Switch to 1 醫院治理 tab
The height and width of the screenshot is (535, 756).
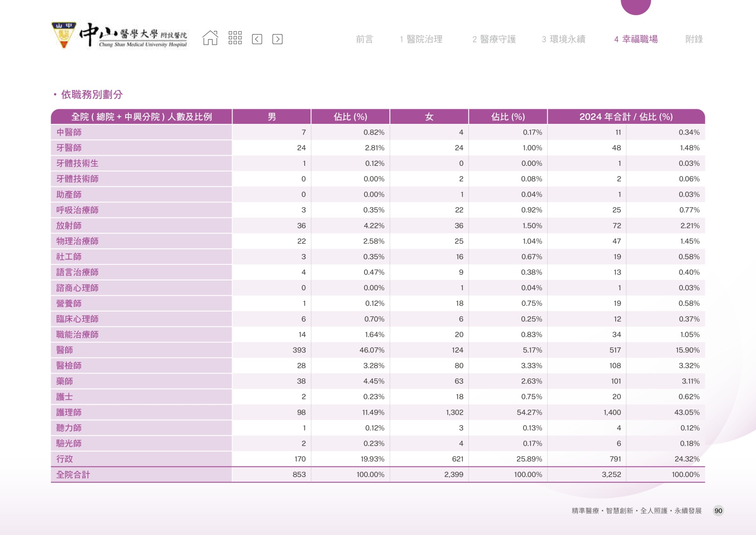click(421, 39)
